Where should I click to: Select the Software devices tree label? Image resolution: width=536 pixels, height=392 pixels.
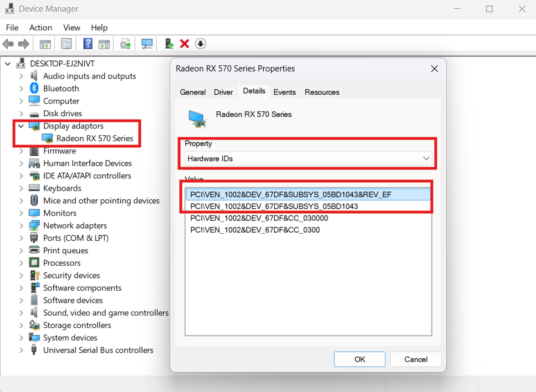pos(73,300)
